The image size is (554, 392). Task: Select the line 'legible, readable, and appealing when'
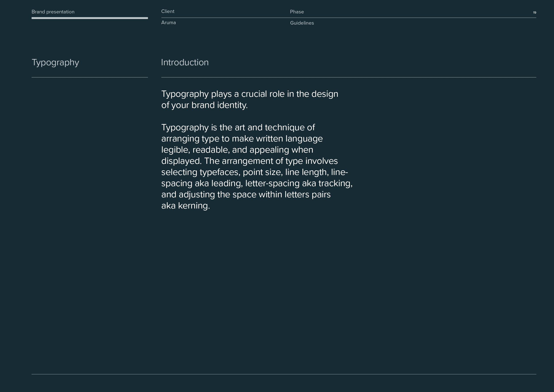[237, 150]
